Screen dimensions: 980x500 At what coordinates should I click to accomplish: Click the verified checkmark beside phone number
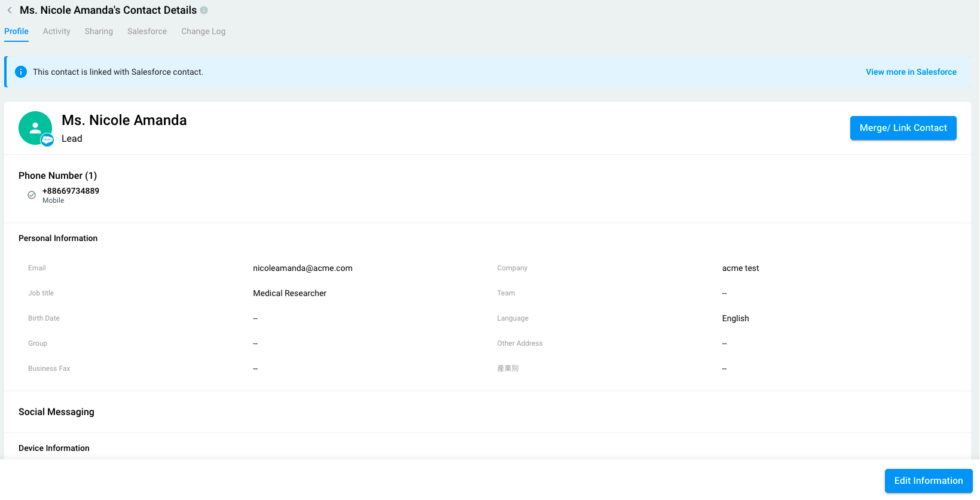coord(32,195)
